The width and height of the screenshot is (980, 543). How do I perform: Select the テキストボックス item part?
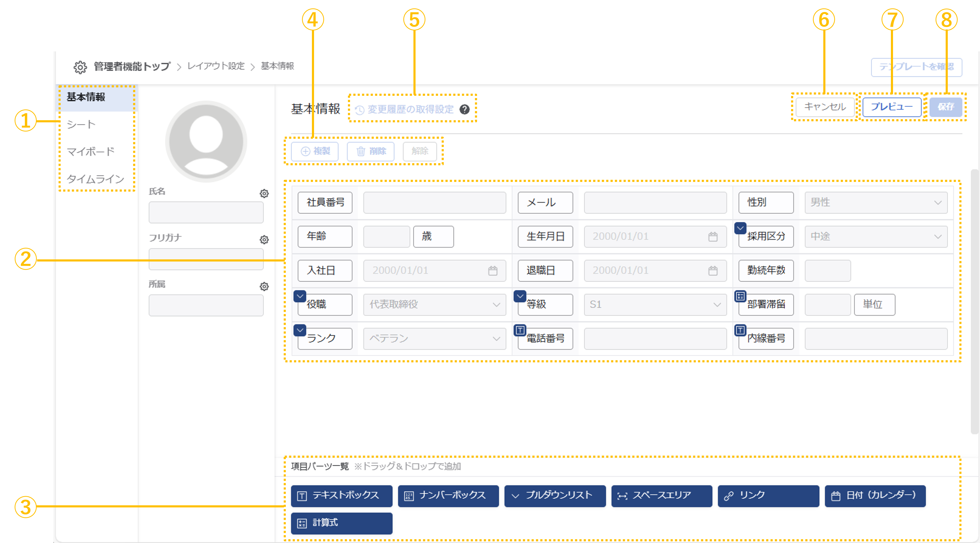[x=341, y=496]
